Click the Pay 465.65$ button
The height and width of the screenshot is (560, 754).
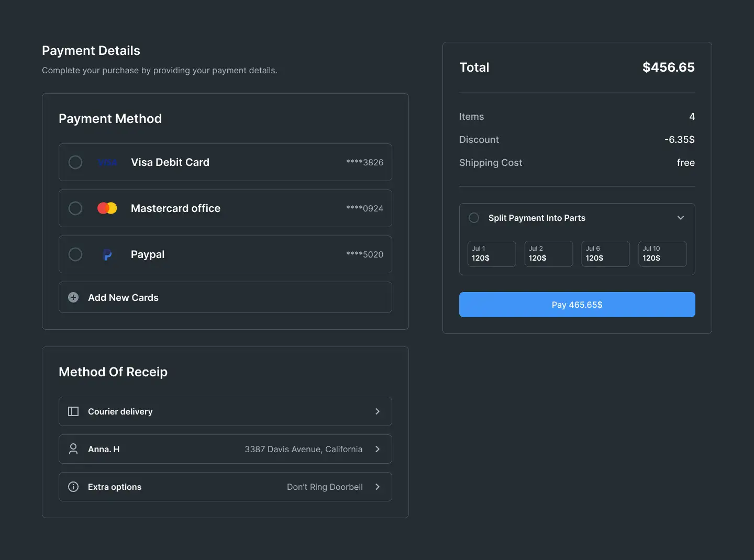tap(577, 305)
